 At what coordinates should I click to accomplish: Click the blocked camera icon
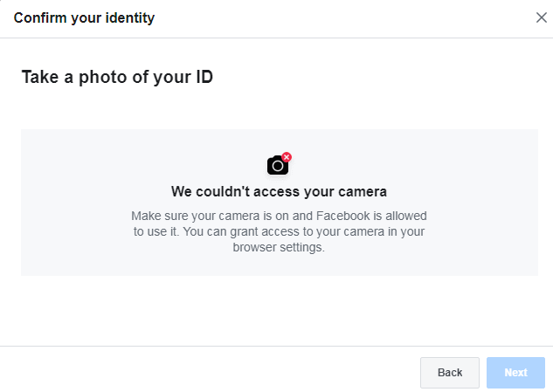click(278, 165)
